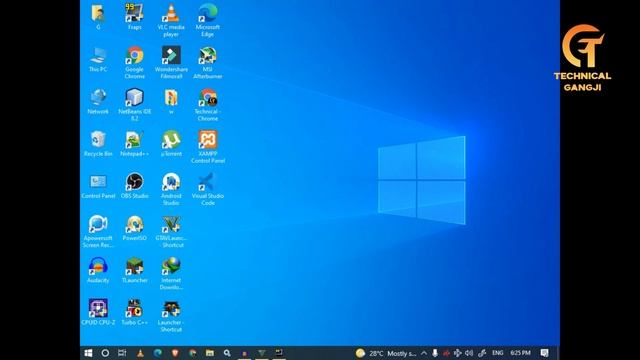Viewport: 640px width, 360px height.
Task: Open the Windows Start menu
Action: (88, 353)
